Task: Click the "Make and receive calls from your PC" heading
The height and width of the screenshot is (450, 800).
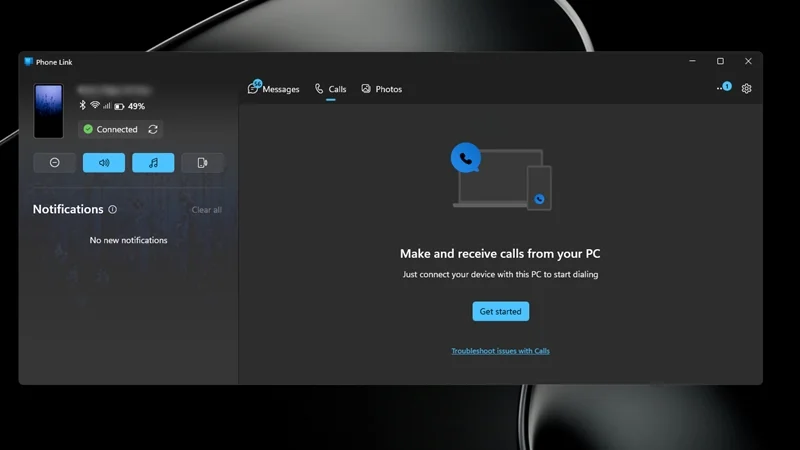Action: tap(500, 254)
